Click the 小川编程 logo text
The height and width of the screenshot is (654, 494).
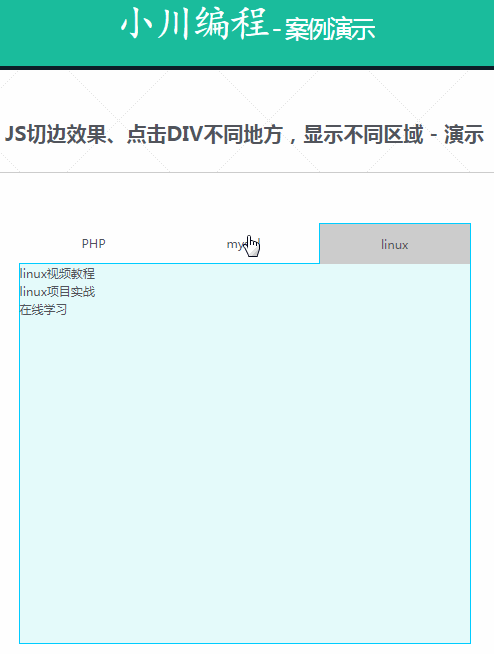[x=194, y=23]
